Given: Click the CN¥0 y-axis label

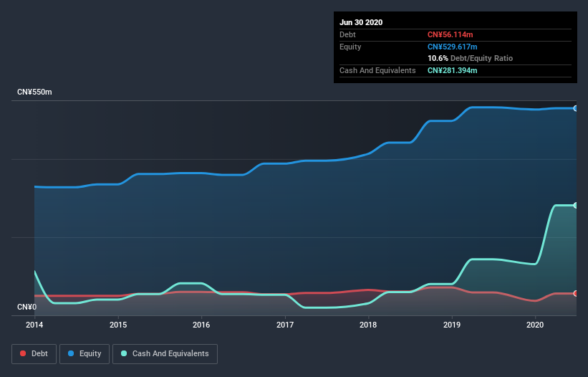Looking at the screenshot, I should point(27,307).
